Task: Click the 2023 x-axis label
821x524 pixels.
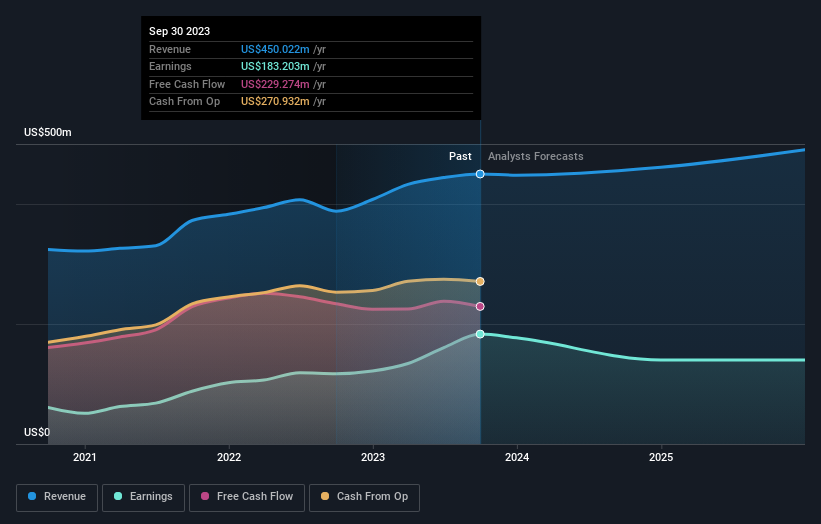Action: point(373,457)
